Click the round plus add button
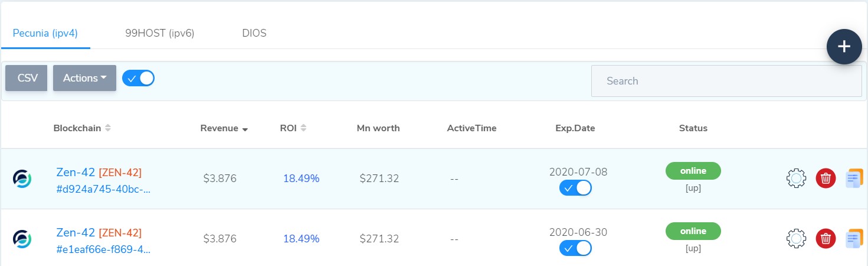 (844, 47)
